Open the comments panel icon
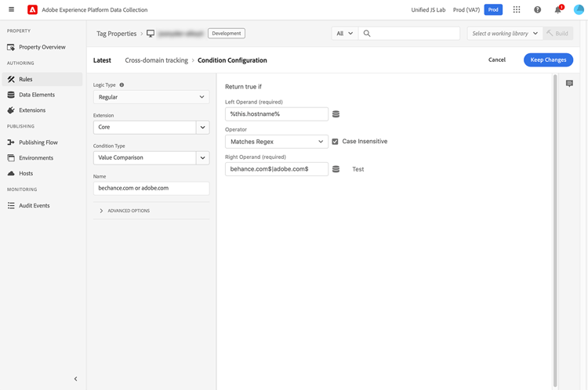This screenshot has height=390, width=588. coord(569,83)
